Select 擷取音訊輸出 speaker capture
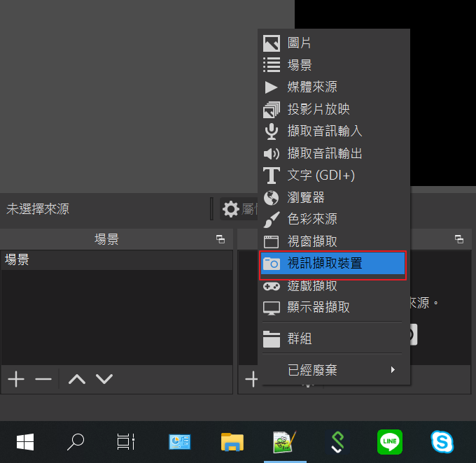The width and height of the screenshot is (476, 463). (x=325, y=153)
